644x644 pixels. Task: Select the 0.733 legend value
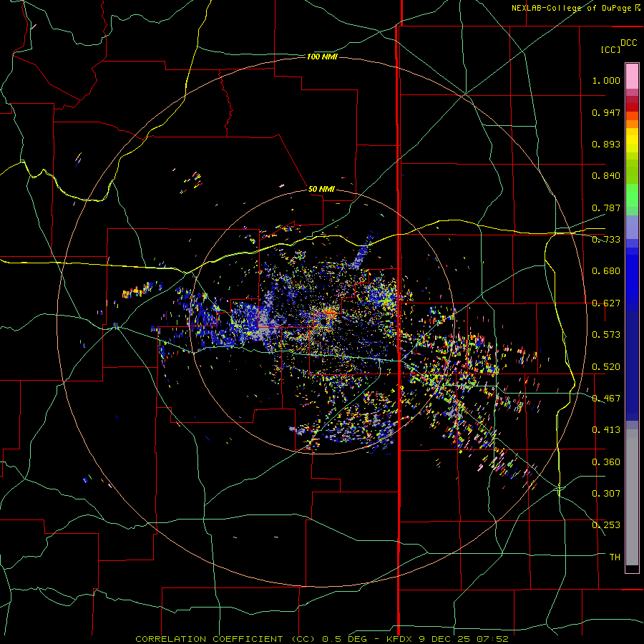pyautogui.click(x=606, y=240)
